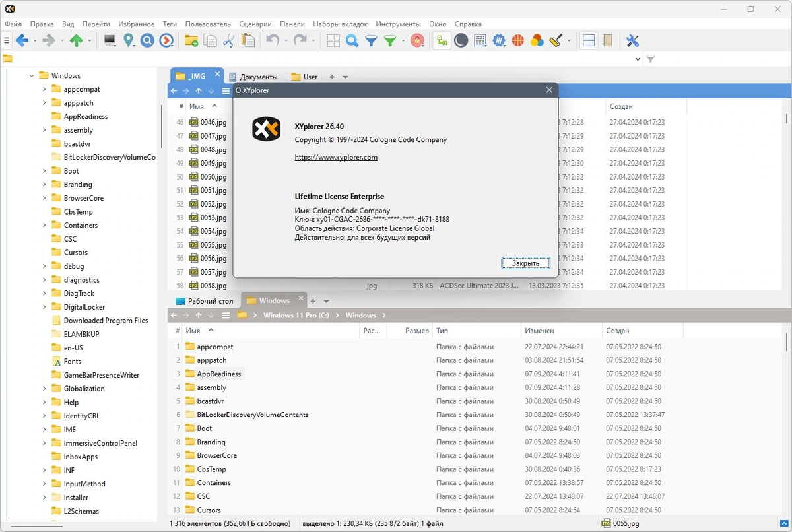Go up one level with green arrow
Viewport: 792px width, 532px height.
point(77,41)
